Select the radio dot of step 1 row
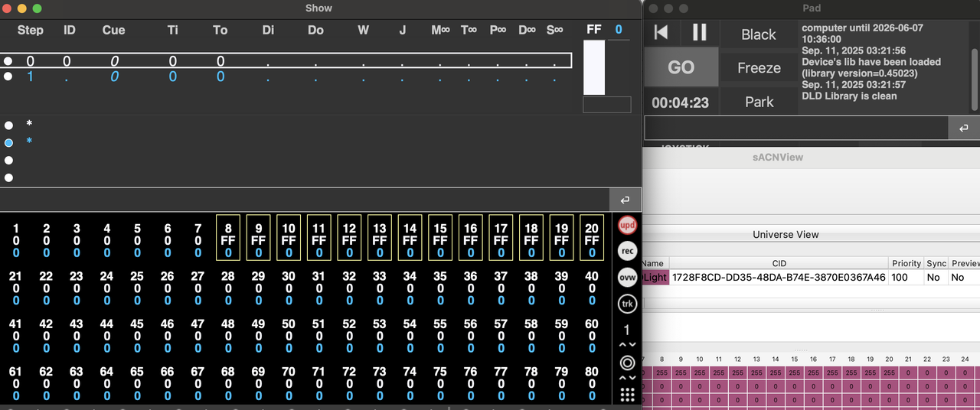Viewport: 980px width, 410px height. click(x=8, y=76)
